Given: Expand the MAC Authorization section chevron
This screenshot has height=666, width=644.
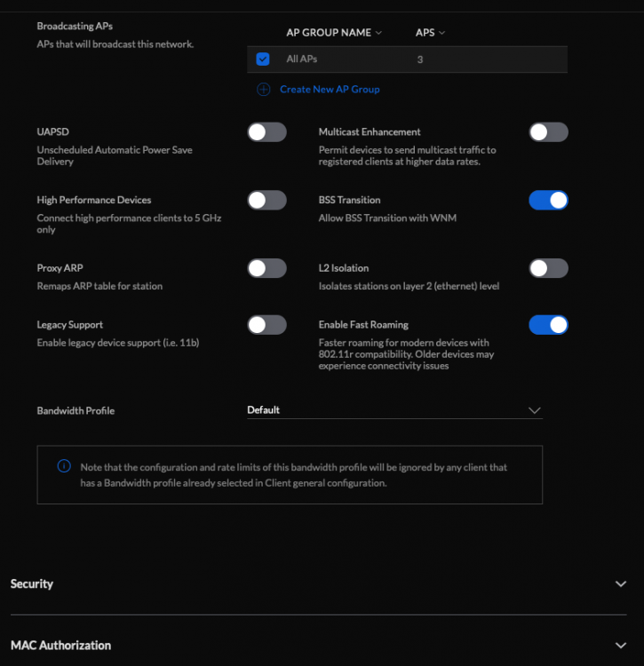Looking at the screenshot, I should tap(620, 646).
